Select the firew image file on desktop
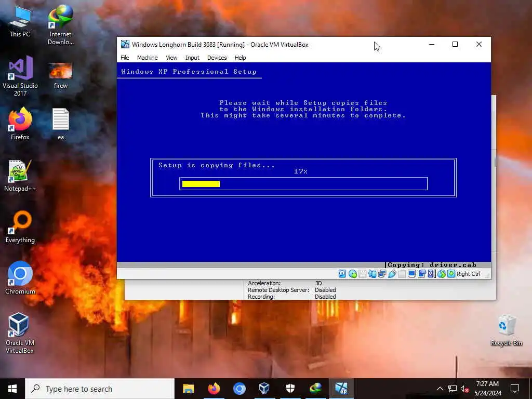 tap(60, 76)
